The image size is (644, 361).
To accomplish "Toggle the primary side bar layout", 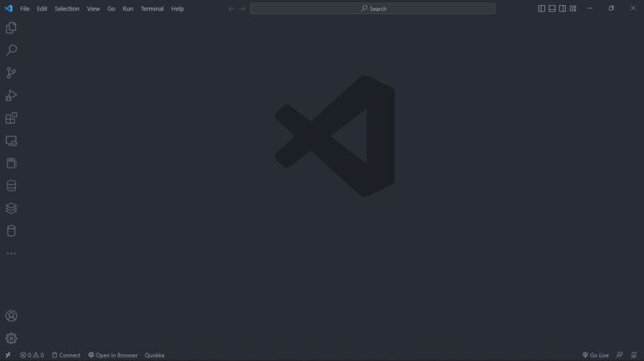I will click(x=542, y=8).
